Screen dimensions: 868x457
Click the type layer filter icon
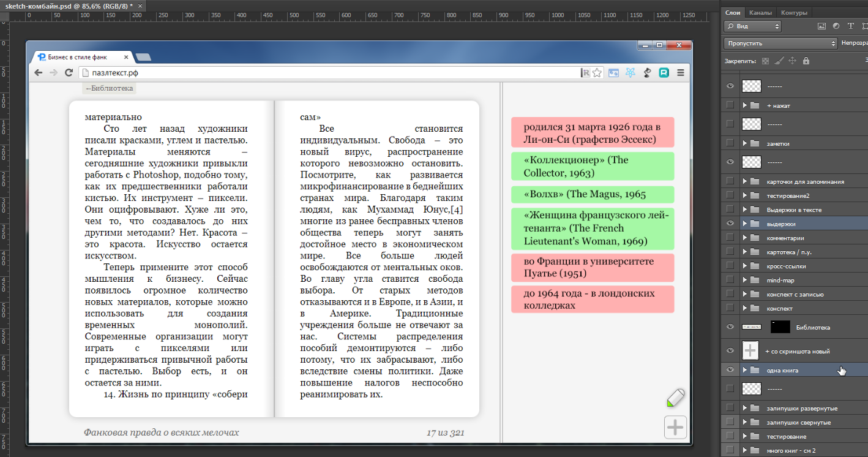pyautogui.click(x=851, y=26)
